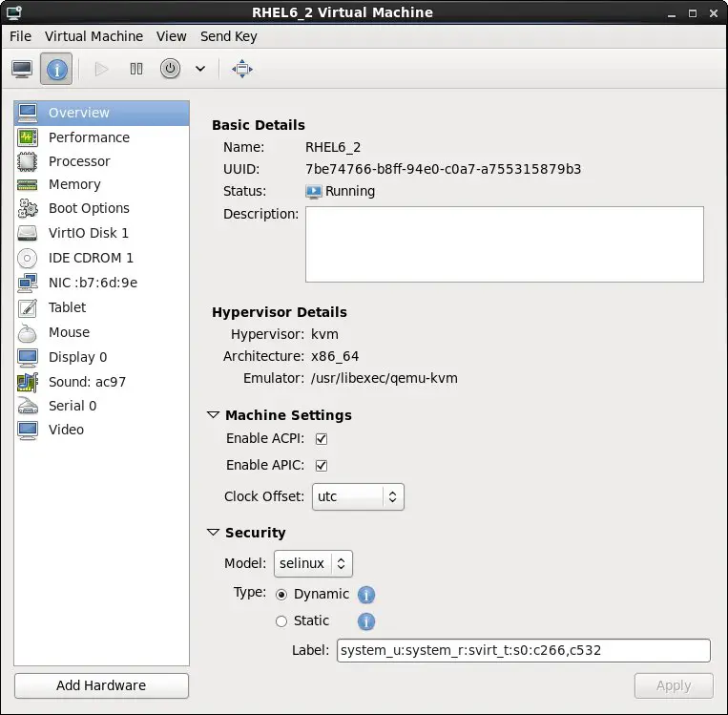Click the Add Hardware button
Image resolution: width=728 pixels, height=715 pixels.
coord(101,685)
